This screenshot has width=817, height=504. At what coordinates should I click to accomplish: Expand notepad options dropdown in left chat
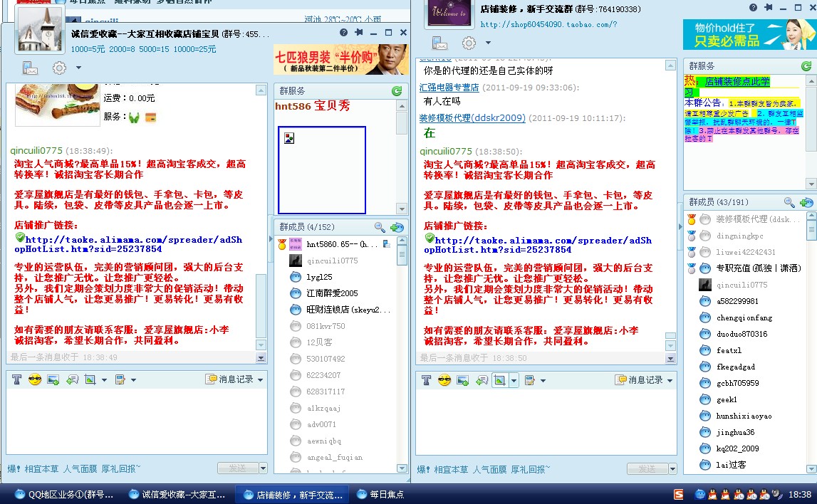pyautogui.click(x=133, y=380)
